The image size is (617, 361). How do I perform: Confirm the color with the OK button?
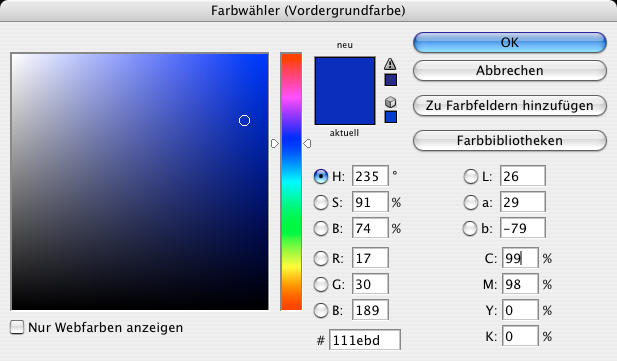(510, 43)
